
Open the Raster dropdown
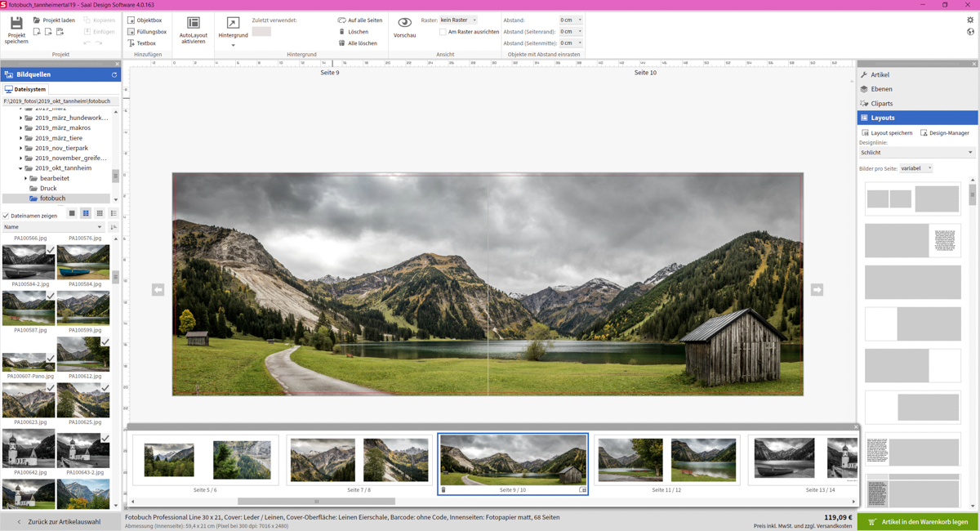tap(458, 20)
